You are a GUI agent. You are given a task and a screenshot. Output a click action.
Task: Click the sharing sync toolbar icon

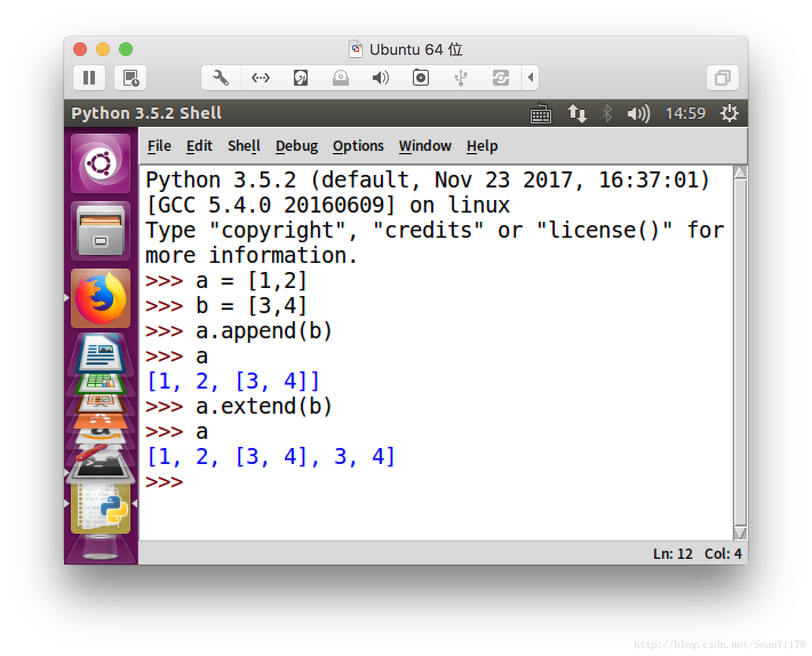[x=501, y=78]
